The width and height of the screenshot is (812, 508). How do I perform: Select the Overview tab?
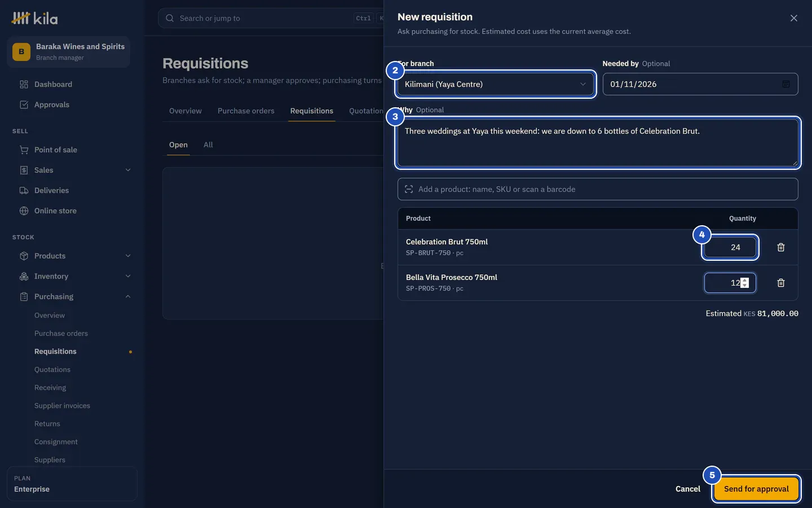[x=186, y=111]
